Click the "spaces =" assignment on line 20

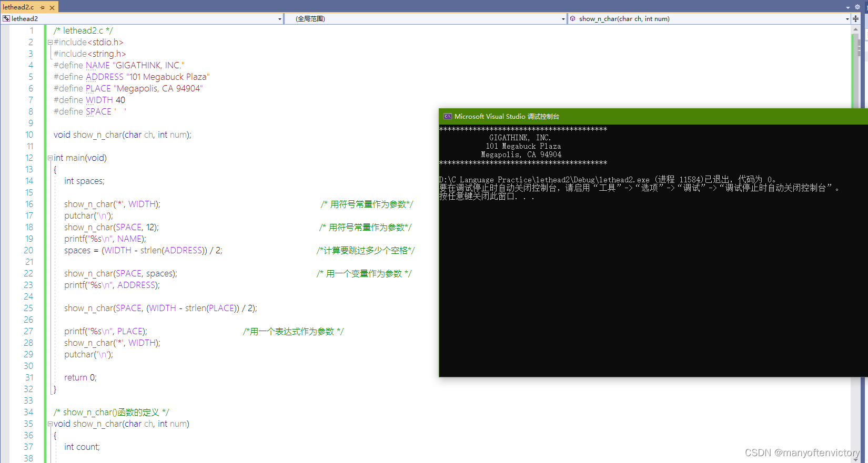[143, 250]
